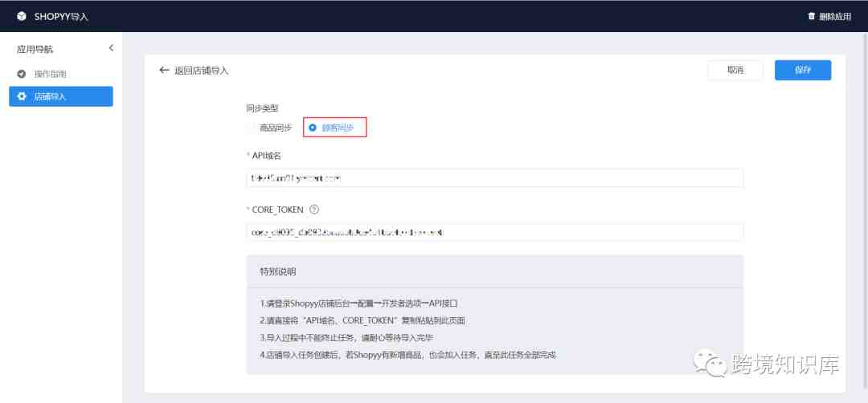This screenshot has width=868, height=403.
Task: Click instruction line 4 about 店铺导入任务
Action: 407,355
